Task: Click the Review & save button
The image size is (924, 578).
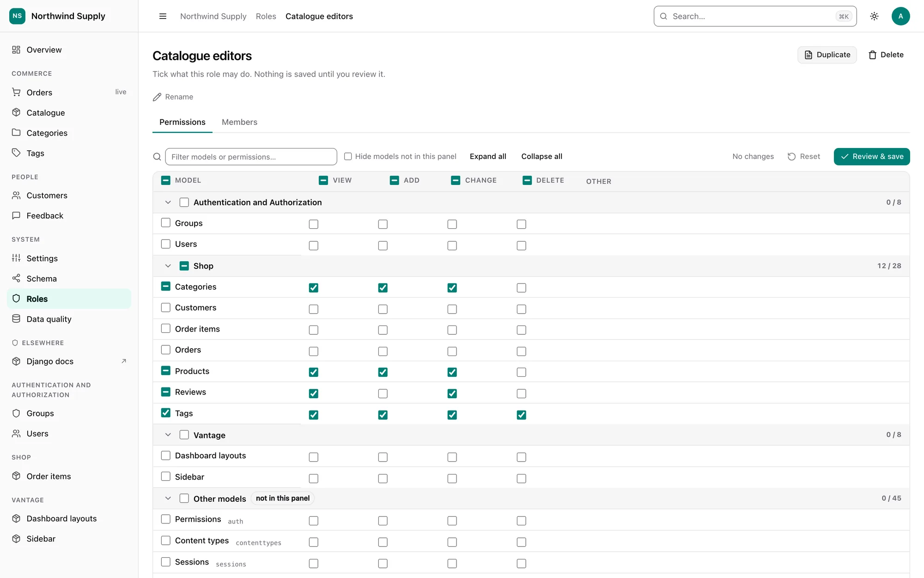Action: pyautogui.click(x=872, y=156)
